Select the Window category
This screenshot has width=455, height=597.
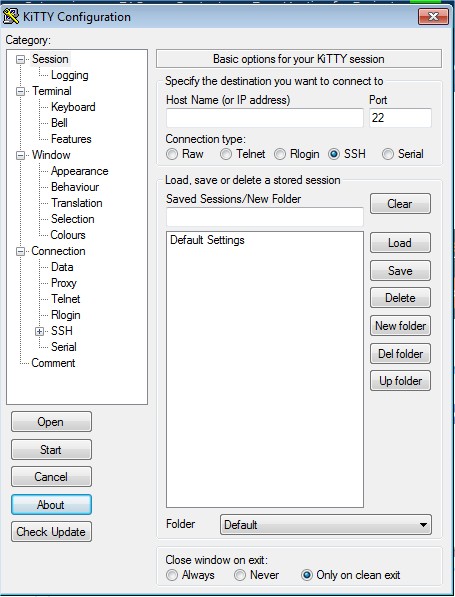point(51,155)
